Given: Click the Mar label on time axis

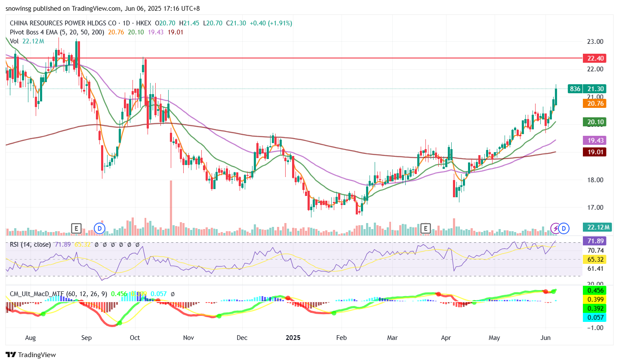Looking at the screenshot, I should (392, 338).
